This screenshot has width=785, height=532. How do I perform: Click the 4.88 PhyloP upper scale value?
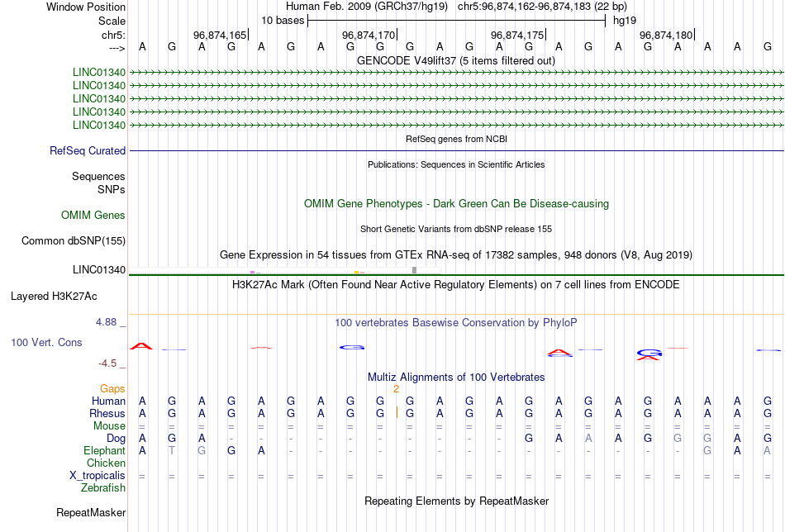point(106,322)
